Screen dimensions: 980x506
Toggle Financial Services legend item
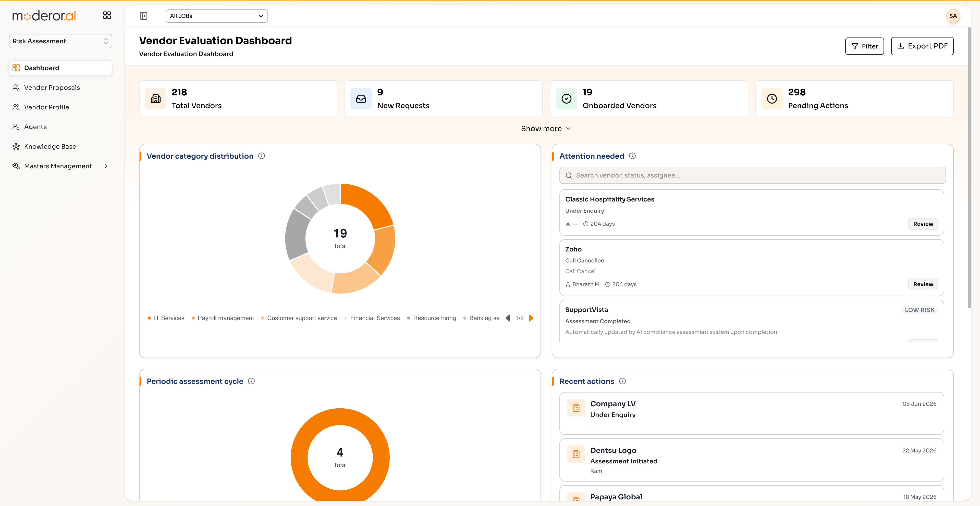(x=372, y=318)
